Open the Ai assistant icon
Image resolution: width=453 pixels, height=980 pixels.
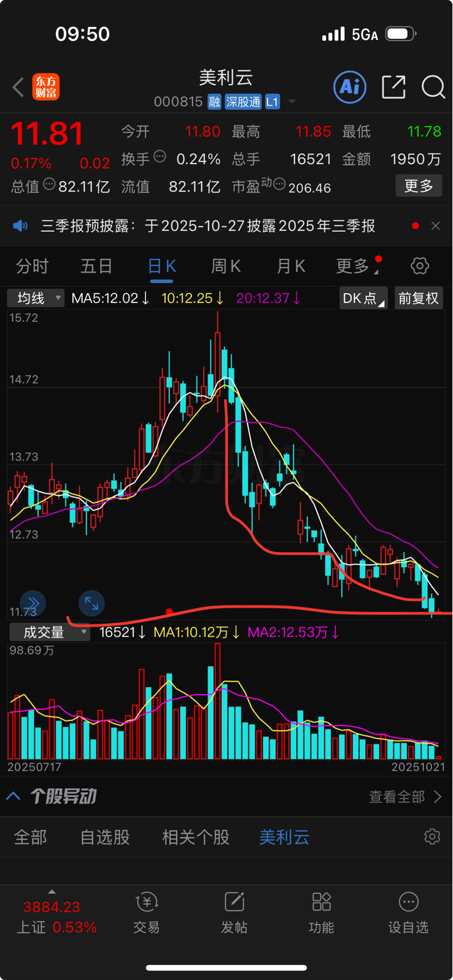pyautogui.click(x=350, y=87)
